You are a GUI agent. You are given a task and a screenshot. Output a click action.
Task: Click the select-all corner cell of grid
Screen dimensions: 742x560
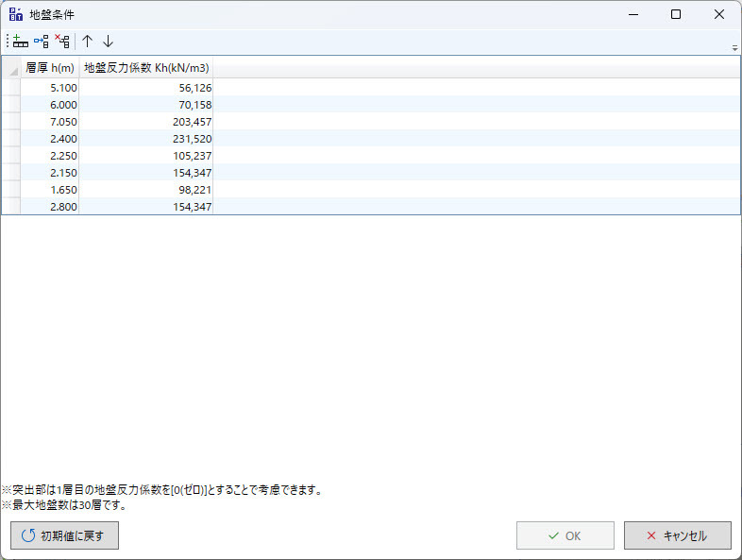pyautogui.click(x=10, y=68)
